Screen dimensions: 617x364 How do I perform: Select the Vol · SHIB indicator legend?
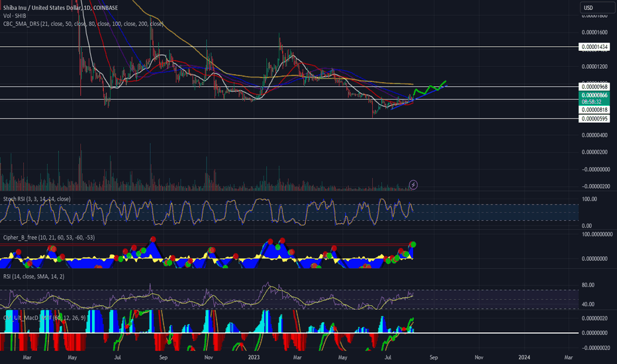(x=15, y=16)
